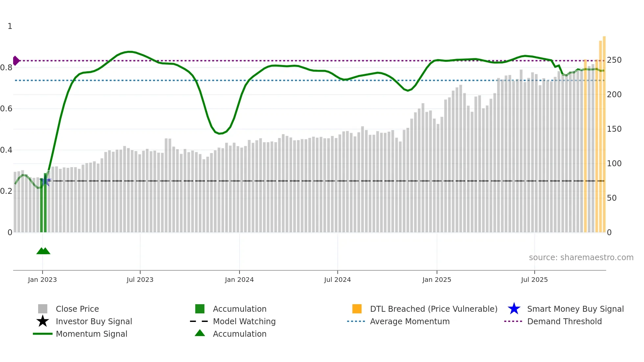Screen dimensions: 644x362
Task: Click the blue Smart Money Buy Signal star
Action: (x=514, y=309)
